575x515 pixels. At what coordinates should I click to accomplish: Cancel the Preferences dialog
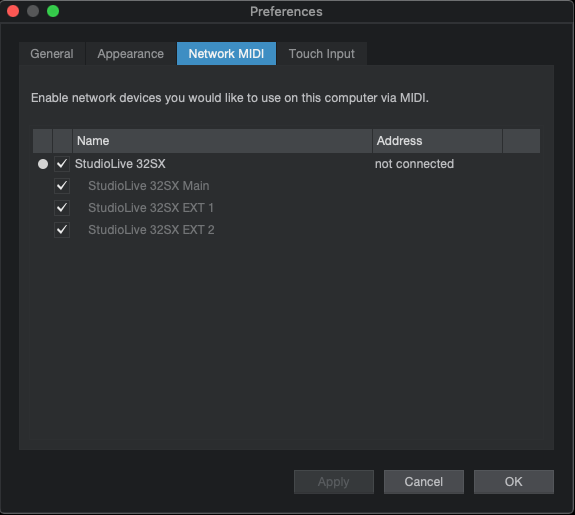pos(424,482)
